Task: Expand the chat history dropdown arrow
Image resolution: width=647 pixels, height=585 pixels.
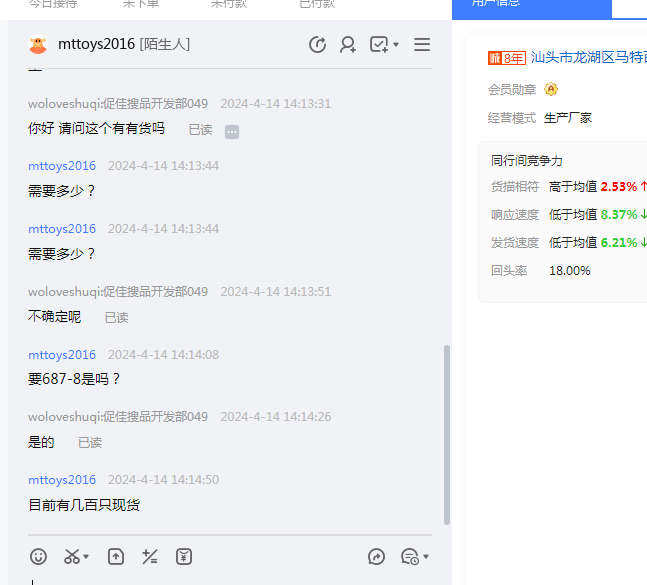Action: 426,557
